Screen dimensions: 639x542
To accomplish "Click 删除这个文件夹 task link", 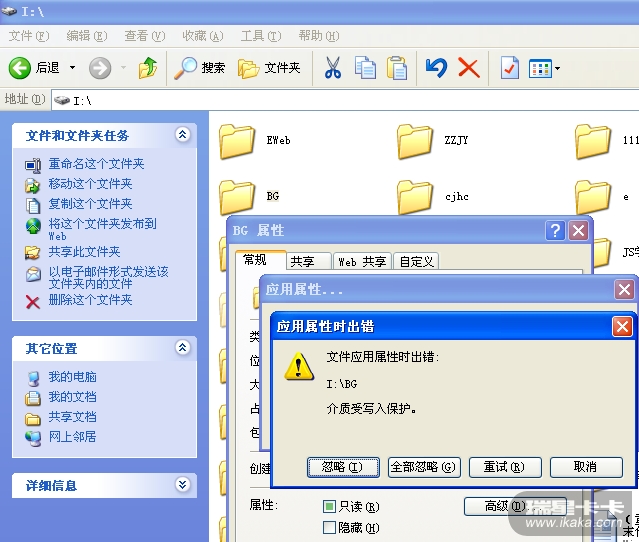I will coord(90,300).
